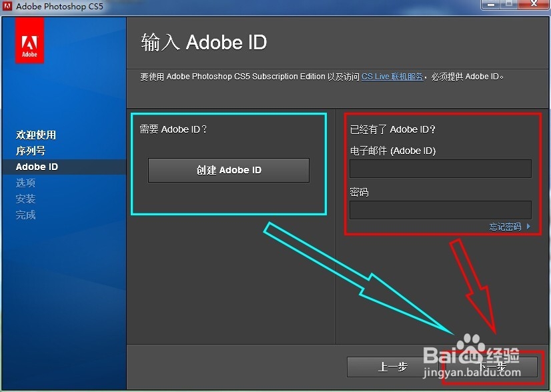Click the 下一步 button to proceed
This screenshot has height=392, width=551.
point(492,367)
